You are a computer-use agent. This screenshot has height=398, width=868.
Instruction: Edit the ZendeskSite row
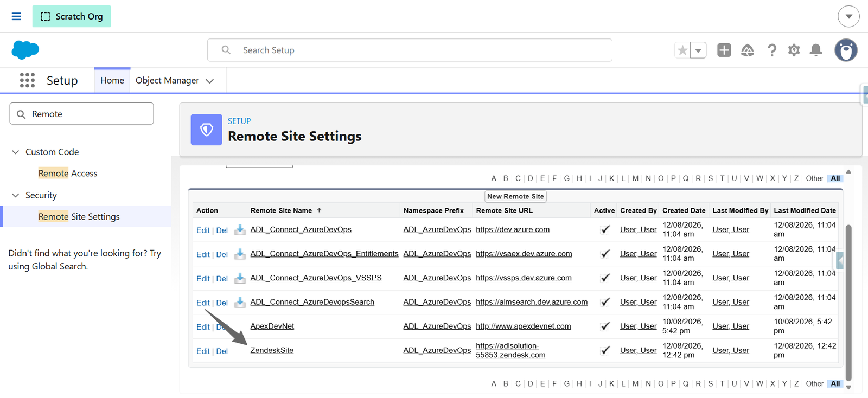(x=203, y=351)
